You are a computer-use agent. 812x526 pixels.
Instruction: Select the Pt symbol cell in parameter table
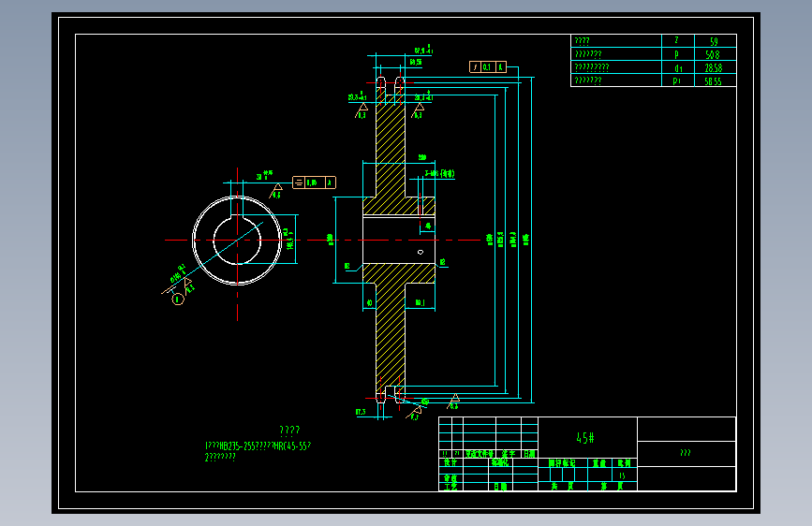(x=677, y=80)
